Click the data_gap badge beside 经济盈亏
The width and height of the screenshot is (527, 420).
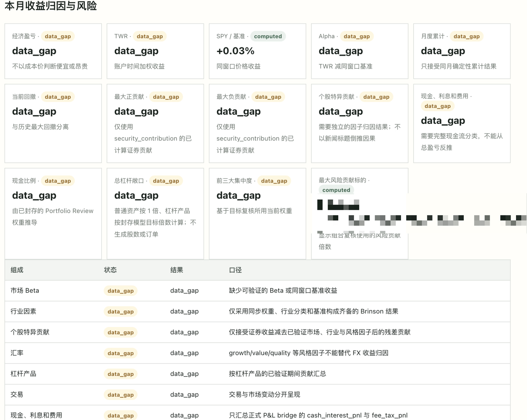[x=58, y=36]
